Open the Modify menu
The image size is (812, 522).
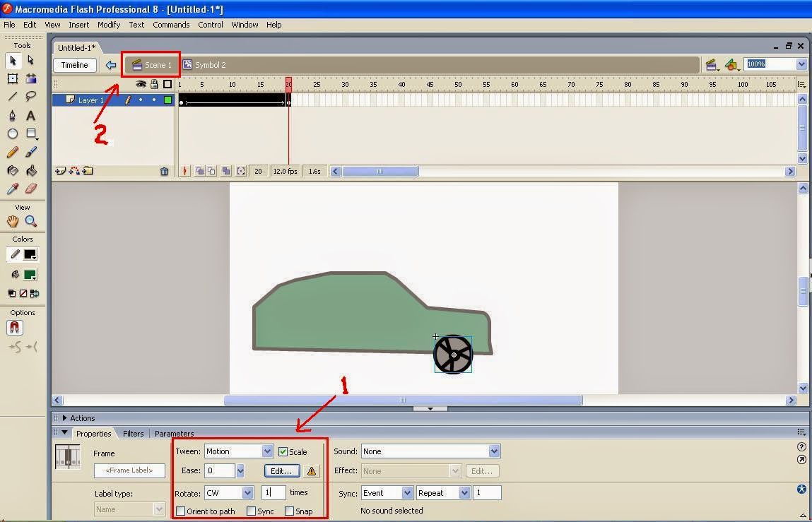coord(109,24)
